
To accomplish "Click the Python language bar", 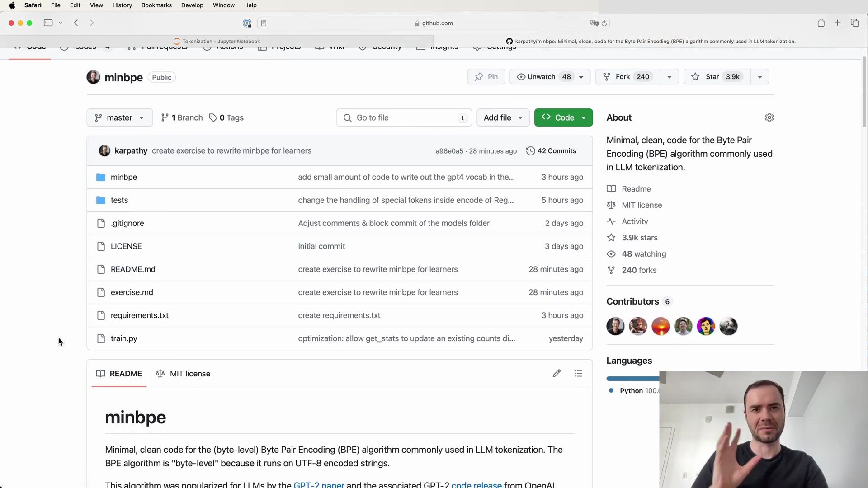I will coord(633,378).
